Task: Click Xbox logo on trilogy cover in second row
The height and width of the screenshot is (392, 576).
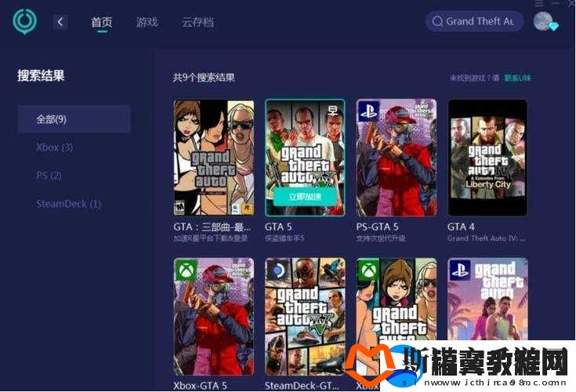Action: click(x=368, y=270)
